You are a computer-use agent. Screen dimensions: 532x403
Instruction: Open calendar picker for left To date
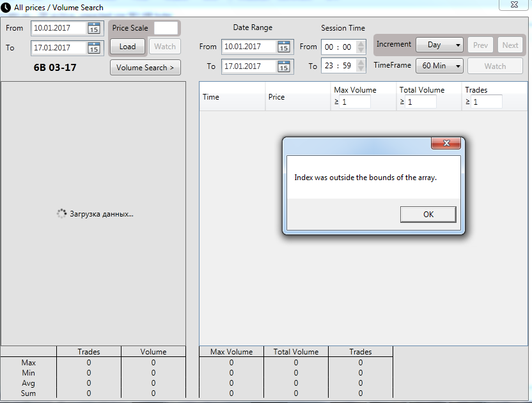(x=94, y=48)
